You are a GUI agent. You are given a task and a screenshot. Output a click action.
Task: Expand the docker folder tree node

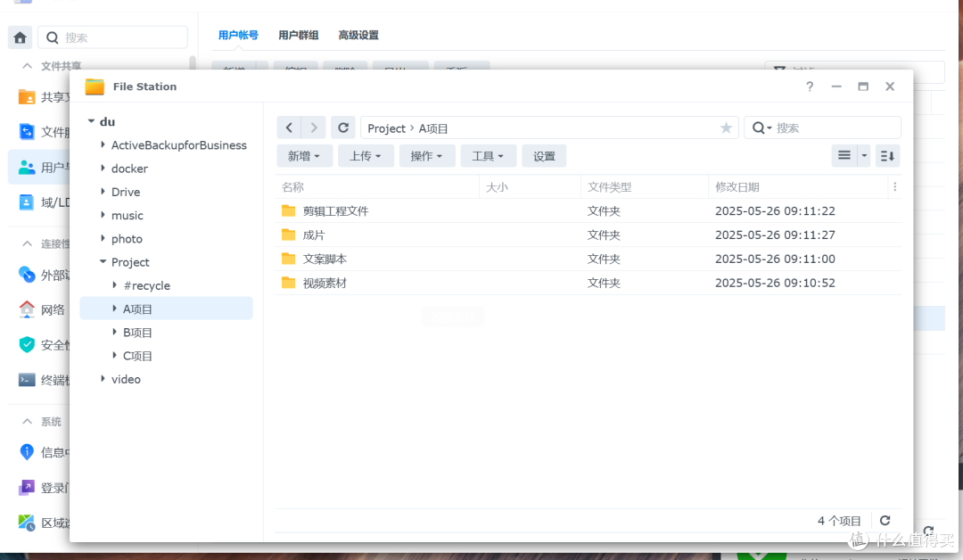(103, 168)
